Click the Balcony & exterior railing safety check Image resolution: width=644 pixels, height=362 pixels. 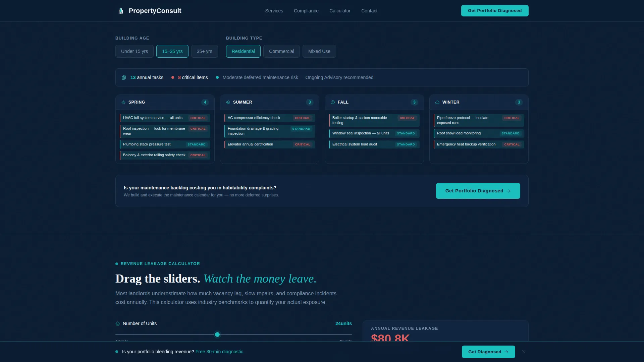click(x=165, y=155)
